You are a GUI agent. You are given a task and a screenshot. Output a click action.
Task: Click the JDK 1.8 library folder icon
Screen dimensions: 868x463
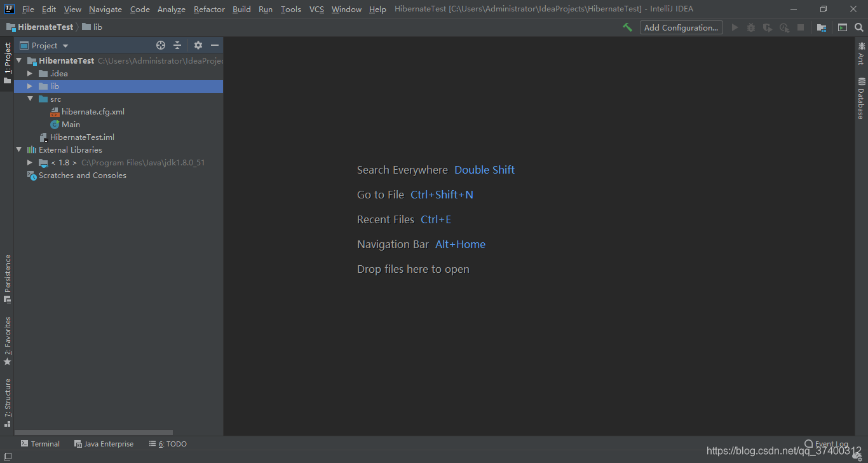coord(43,163)
